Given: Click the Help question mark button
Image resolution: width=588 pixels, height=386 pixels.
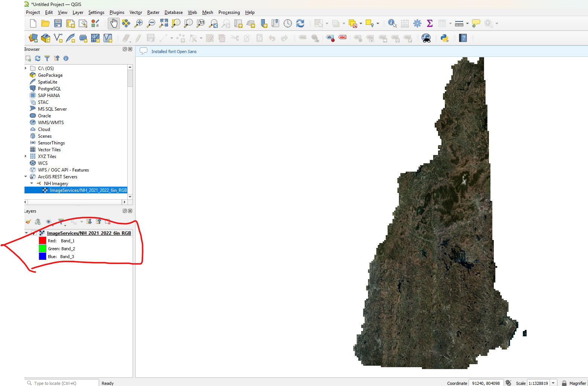Looking at the screenshot, I should pos(463,38).
